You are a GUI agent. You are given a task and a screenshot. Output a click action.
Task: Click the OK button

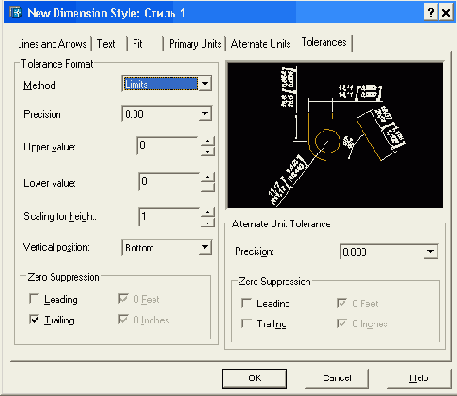[254, 378]
